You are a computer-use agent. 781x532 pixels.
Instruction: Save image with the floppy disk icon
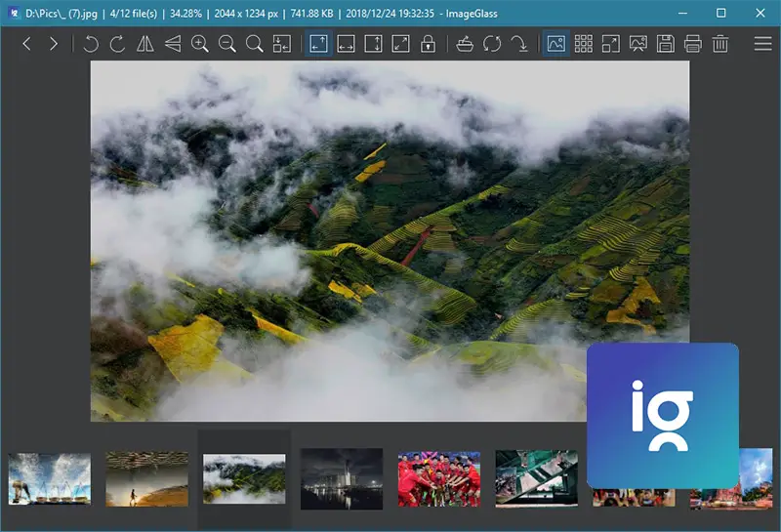666,44
